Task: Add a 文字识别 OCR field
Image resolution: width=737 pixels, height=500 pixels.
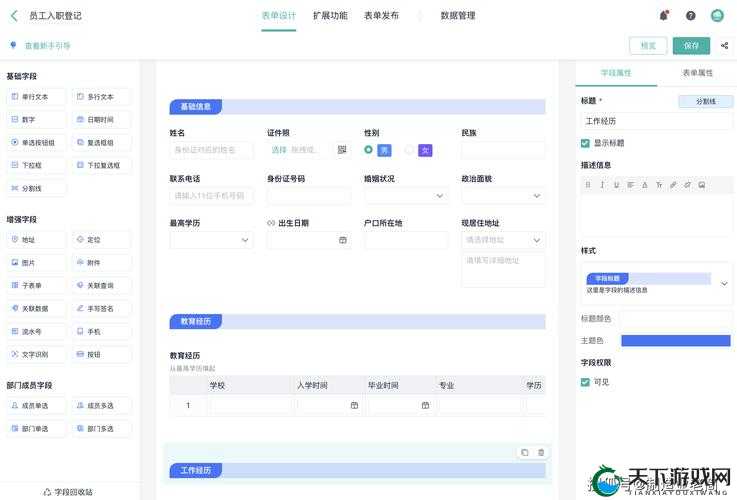Action: [x=36, y=354]
